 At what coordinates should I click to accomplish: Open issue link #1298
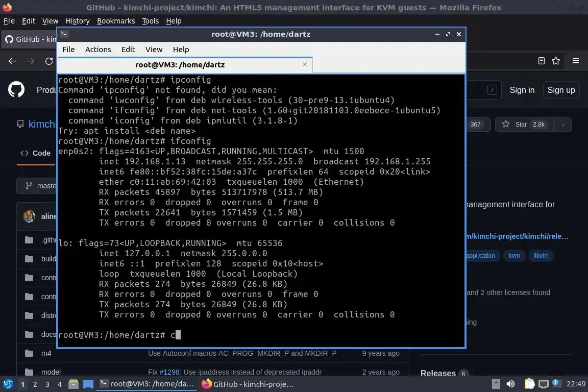[x=169, y=372]
